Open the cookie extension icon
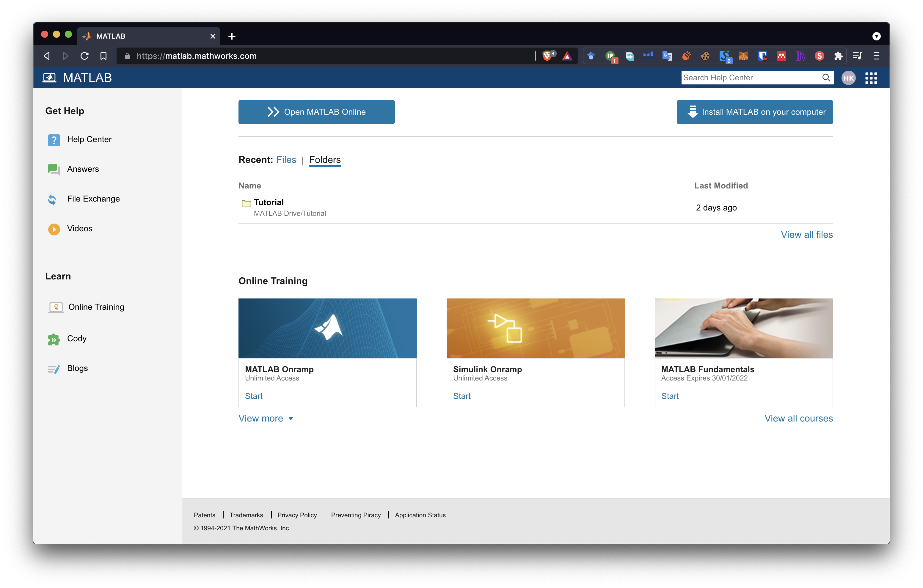 point(705,56)
